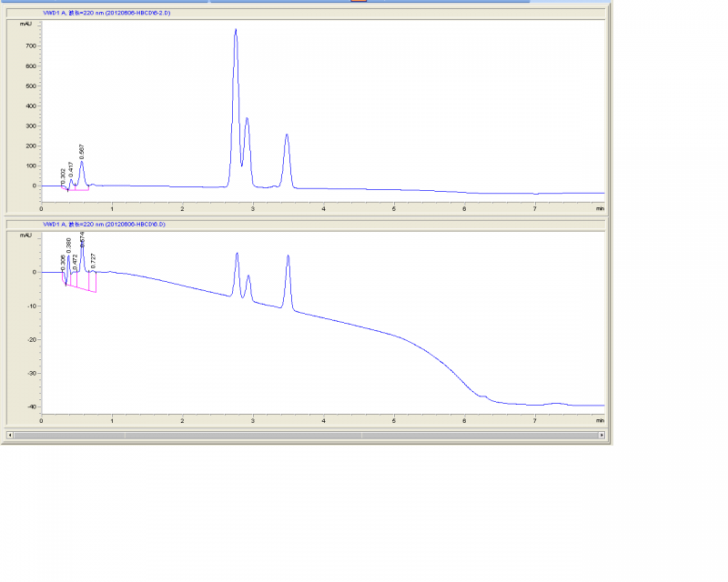The height and width of the screenshot is (582, 728).
Task: Click the 0.380 peak label in bottom chromatogram
Action: pyautogui.click(x=69, y=246)
